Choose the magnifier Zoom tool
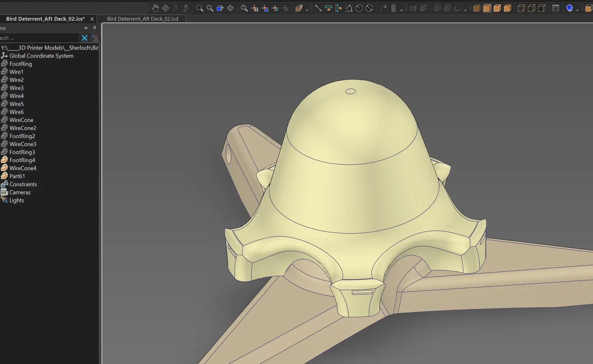Image resolution: width=593 pixels, height=364 pixels. (199, 8)
